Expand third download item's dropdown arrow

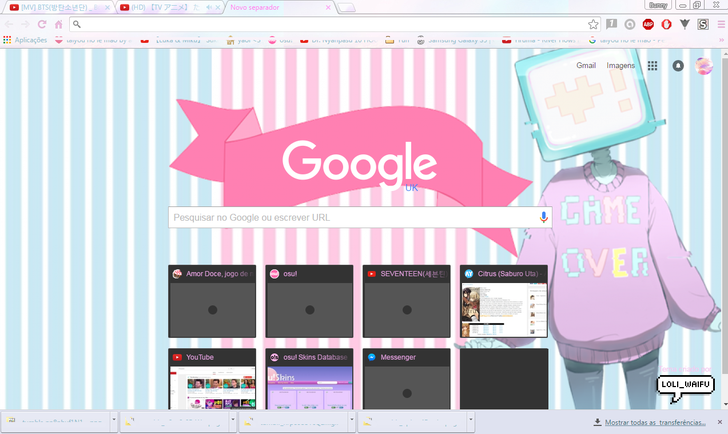352,421
